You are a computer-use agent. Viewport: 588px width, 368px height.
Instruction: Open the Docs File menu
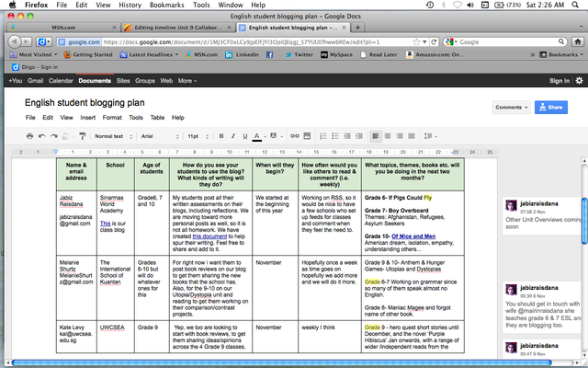(30, 118)
